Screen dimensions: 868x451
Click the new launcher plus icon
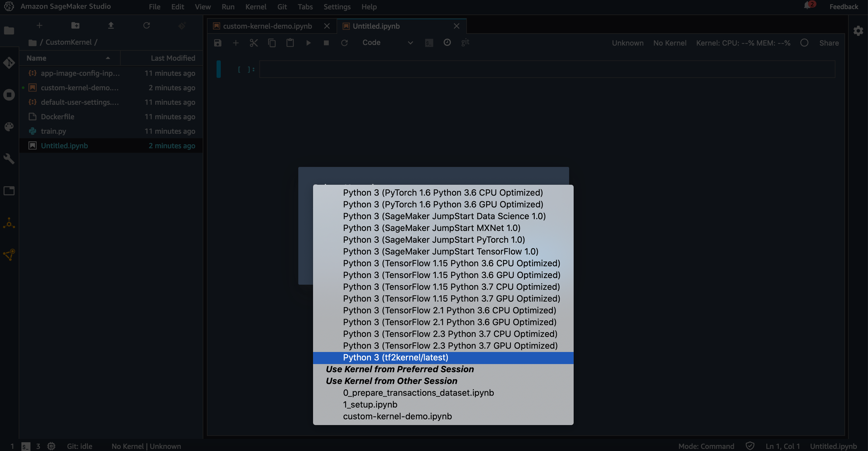tap(40, 26)
